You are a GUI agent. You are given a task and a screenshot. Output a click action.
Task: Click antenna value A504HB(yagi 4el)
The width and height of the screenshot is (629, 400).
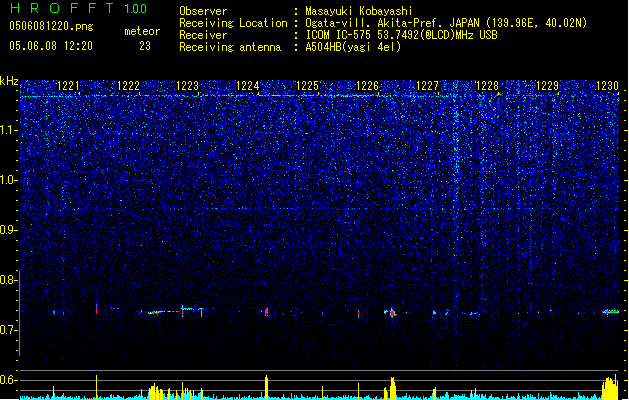click(353, 47)
